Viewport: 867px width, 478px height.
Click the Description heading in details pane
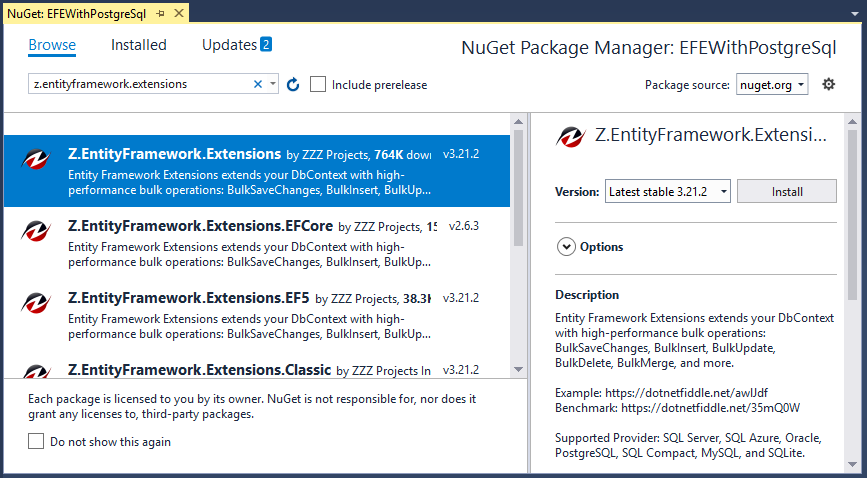[x=587, y=295]
